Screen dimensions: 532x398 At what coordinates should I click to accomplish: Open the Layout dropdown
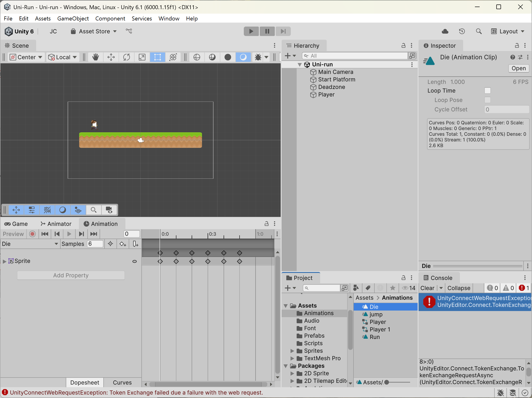coord(508,31)
